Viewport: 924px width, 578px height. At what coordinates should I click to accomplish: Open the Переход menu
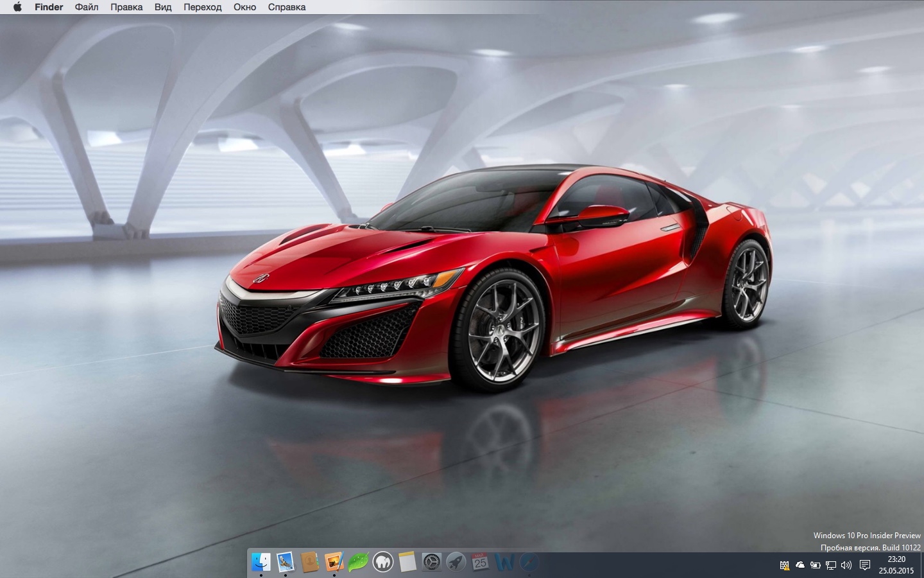(x=203, y=7)
